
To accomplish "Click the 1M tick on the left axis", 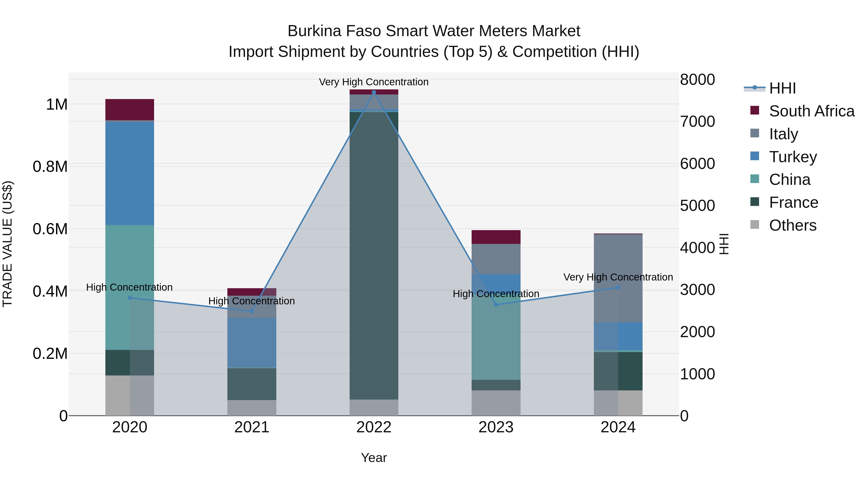I will click(x=57, y=104).
